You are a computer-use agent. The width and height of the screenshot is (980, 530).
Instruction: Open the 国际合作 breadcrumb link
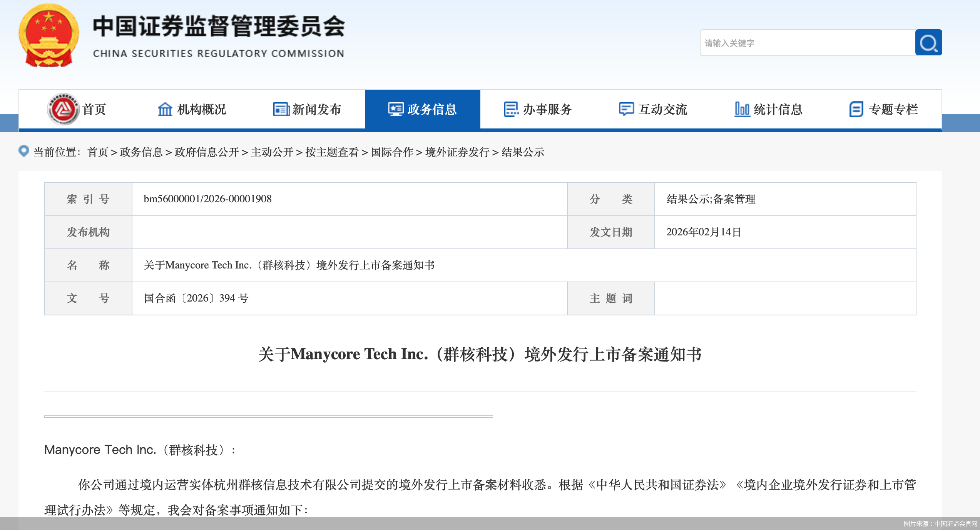point(391,152)
